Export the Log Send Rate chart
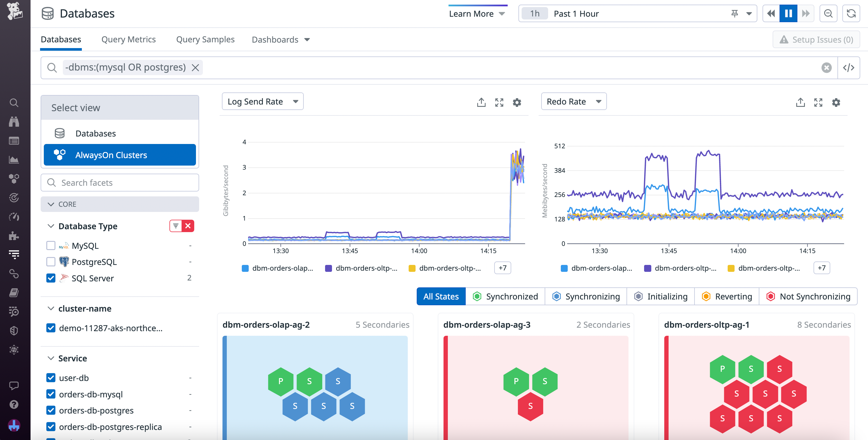 tap(481, 102)
